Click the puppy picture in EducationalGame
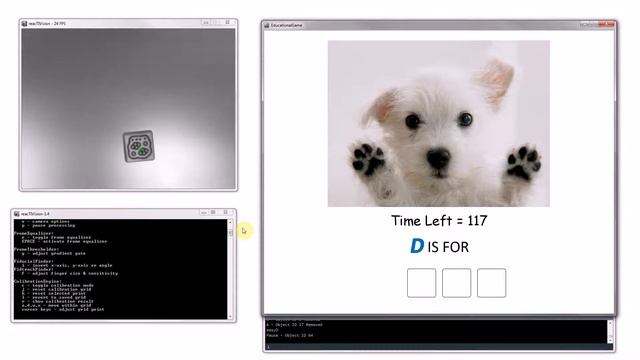 [439, 123]
